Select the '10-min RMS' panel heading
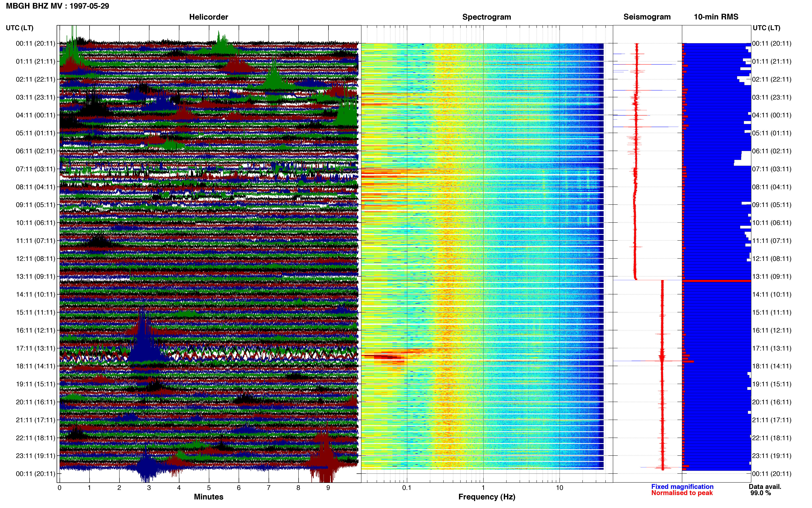 pos(716,17)
